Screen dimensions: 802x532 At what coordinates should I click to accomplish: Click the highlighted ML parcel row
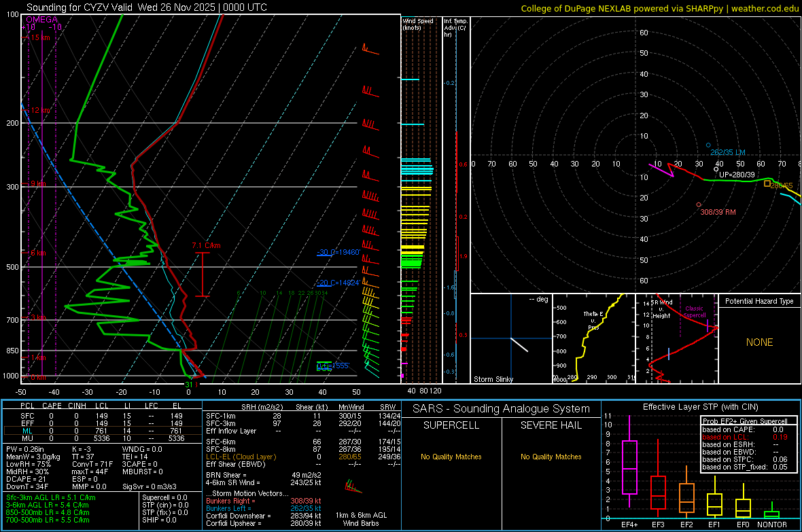[x=103, y=431]
